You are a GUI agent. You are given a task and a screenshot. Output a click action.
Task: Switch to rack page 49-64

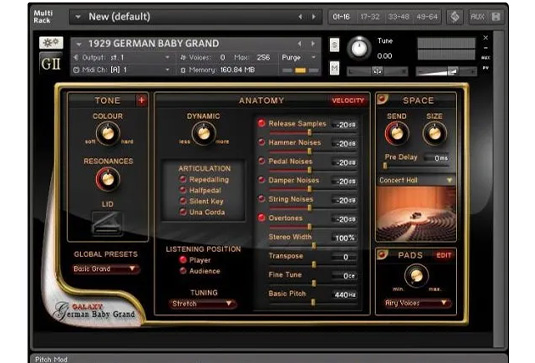click(x=427, y=17)
